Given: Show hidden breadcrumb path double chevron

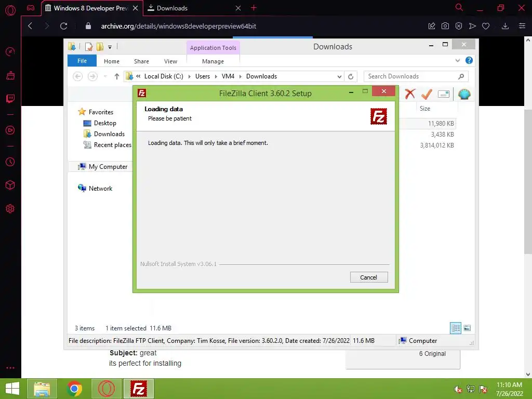Looking at the screenshot, I should [138, 76].
